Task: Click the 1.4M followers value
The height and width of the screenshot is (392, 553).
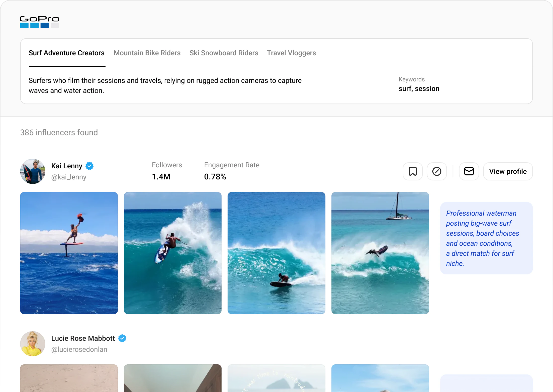Action: (x=161, y=177)
